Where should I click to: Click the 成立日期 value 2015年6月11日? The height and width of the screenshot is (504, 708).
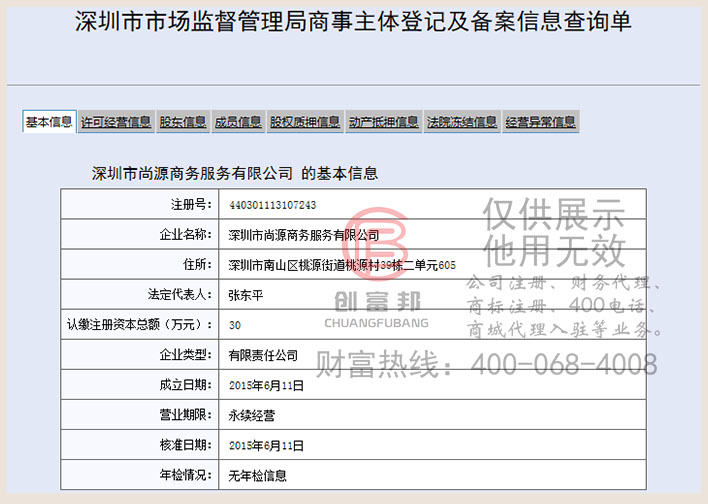point(266,385)
